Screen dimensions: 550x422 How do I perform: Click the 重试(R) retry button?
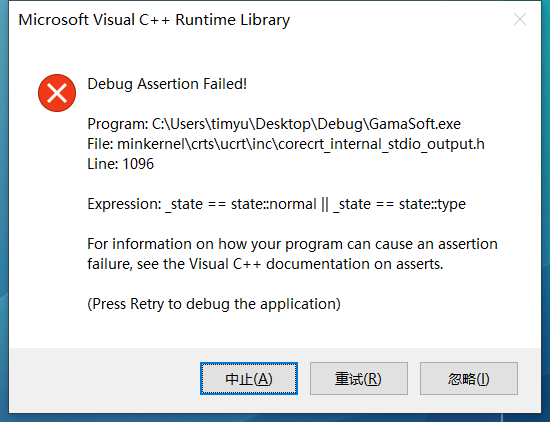pyautogui.click(x=358, y=379)
